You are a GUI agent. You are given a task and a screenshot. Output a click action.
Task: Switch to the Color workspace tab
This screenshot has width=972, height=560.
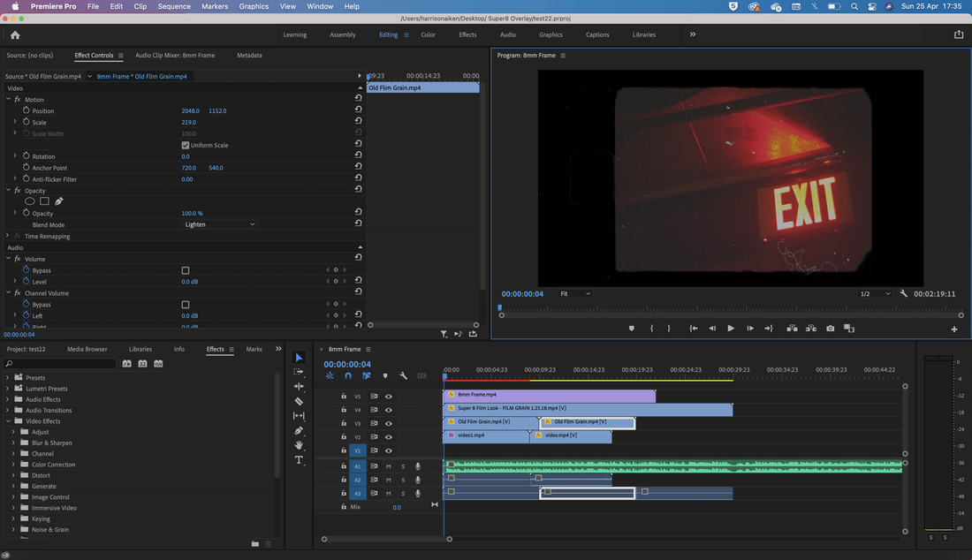429,34
